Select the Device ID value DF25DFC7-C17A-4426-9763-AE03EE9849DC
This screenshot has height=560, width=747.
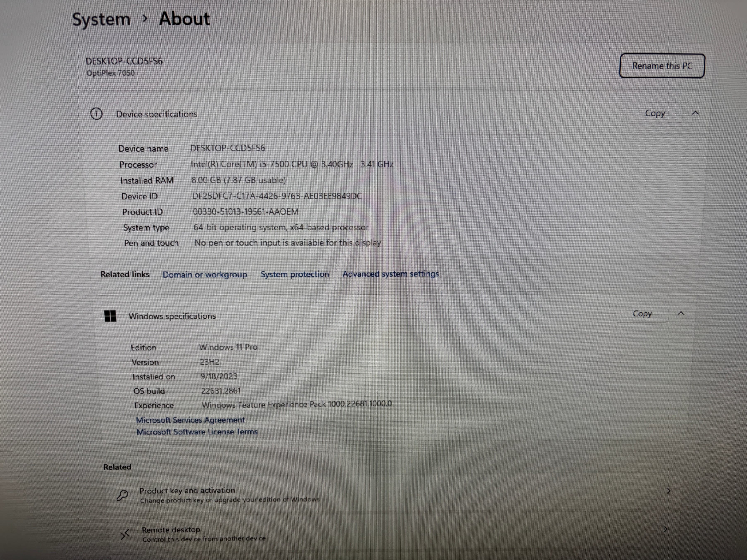coord(277,196)
